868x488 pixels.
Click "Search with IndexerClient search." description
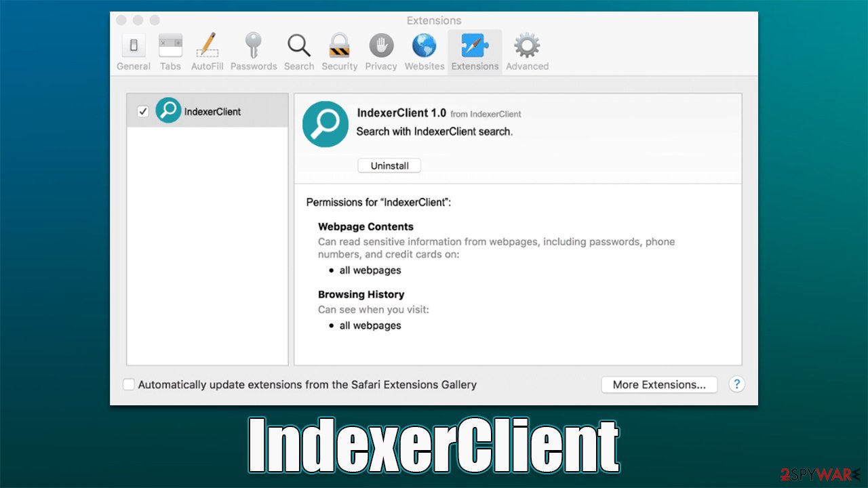pos(435,131)
